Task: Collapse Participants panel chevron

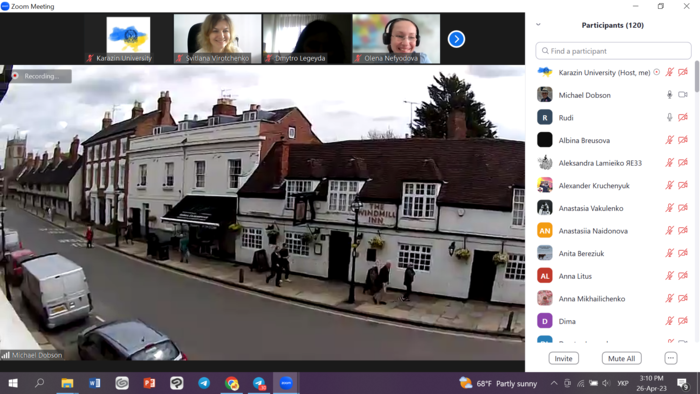Action: pyautogui.click(x=538, y=25)
